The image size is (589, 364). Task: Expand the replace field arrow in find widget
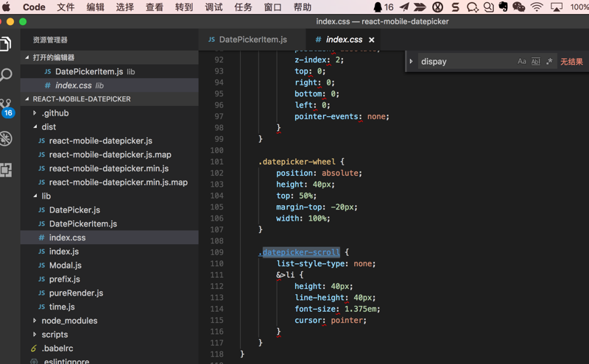pyautogui.click(x=411, y=62)
